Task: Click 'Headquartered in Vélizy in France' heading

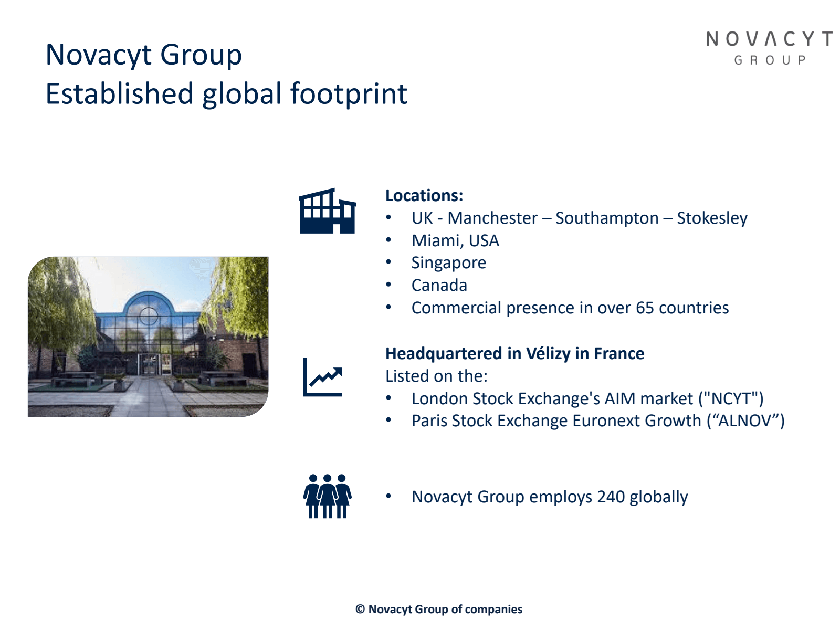Action: [514, 353]
